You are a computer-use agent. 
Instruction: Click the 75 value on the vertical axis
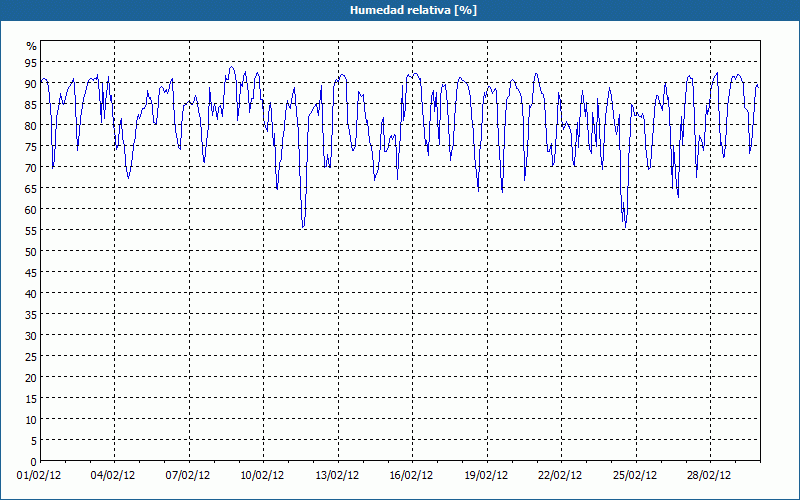[x=32, y=147]
